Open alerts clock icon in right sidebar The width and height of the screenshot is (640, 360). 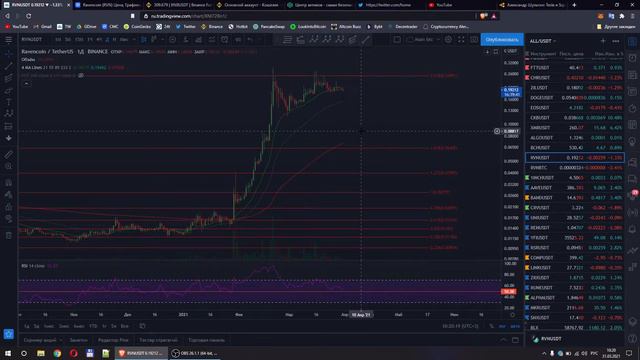[632, 58]
